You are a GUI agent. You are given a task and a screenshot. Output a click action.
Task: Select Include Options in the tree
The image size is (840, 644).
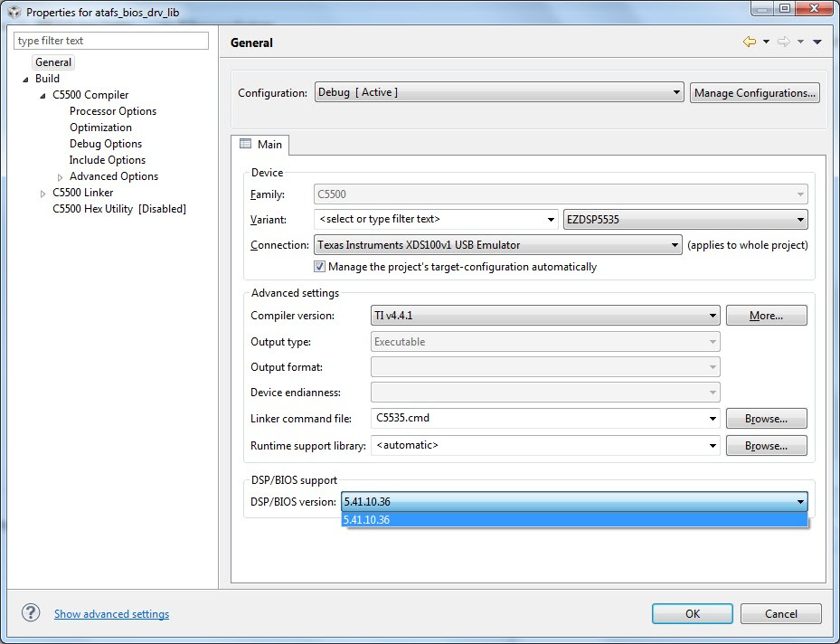coord(107,160)
